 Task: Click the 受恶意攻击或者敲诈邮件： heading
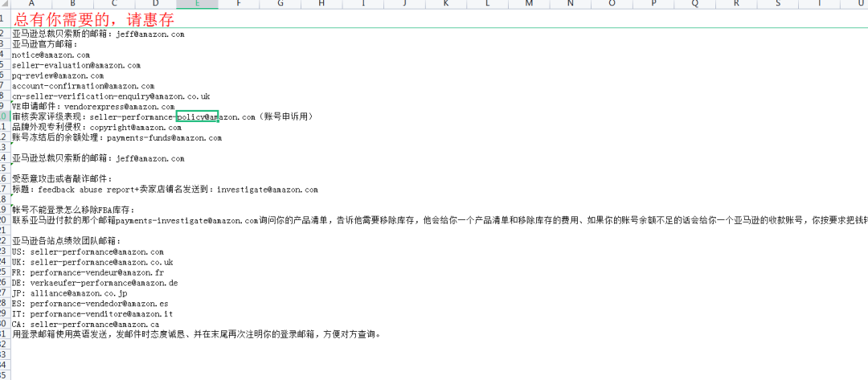(x=63, y=179)
